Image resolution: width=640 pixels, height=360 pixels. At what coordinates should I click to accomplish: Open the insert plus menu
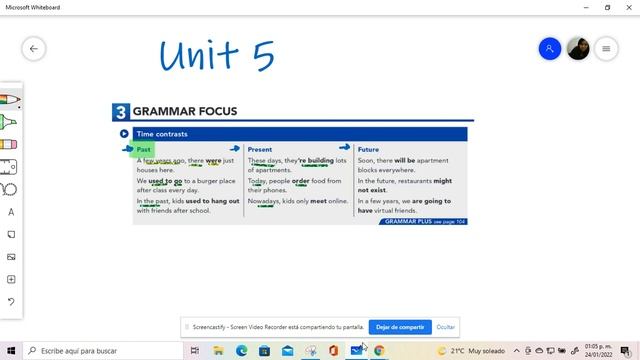coord(11,279)
